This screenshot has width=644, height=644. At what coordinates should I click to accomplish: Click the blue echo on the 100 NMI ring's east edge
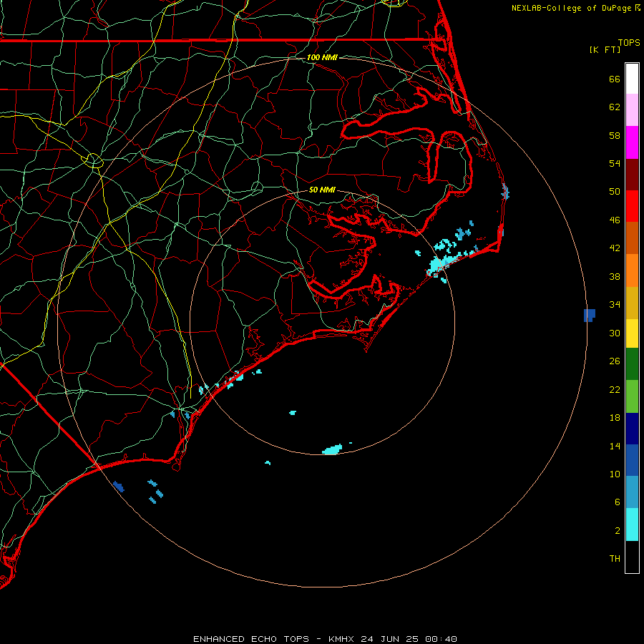pos(590,316)
